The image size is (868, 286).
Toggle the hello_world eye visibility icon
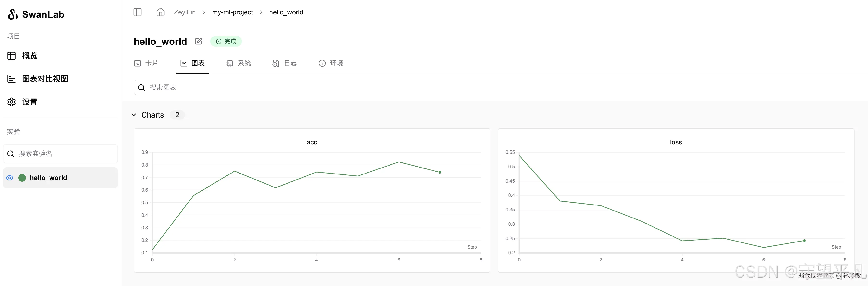[10, 178]
